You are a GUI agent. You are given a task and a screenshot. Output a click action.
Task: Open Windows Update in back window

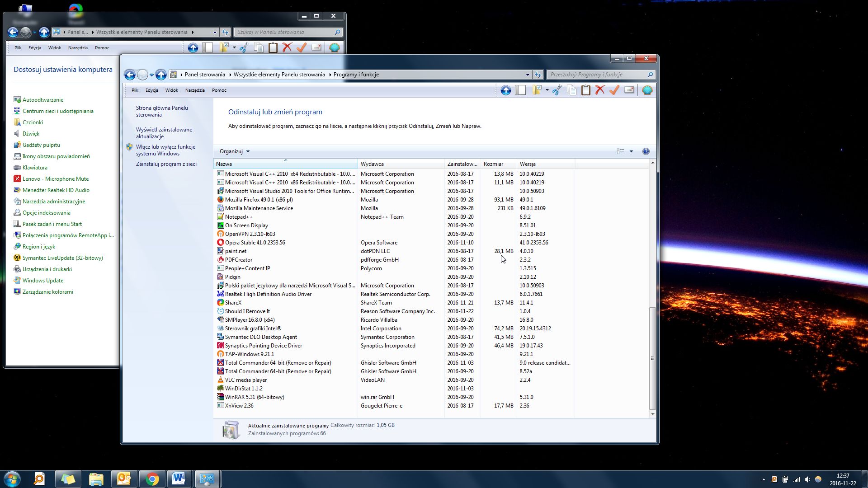43,281
